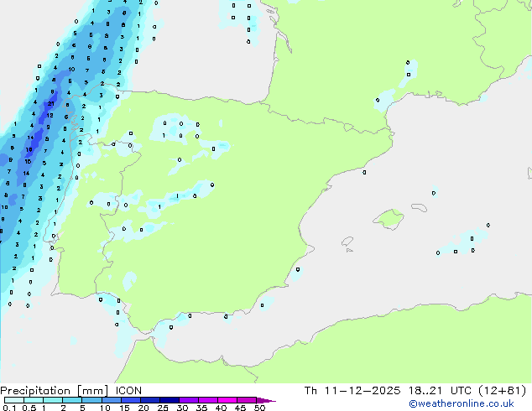532x411 pixels.
Task: Click the '50' legend scale label
Action: point(259,408)
